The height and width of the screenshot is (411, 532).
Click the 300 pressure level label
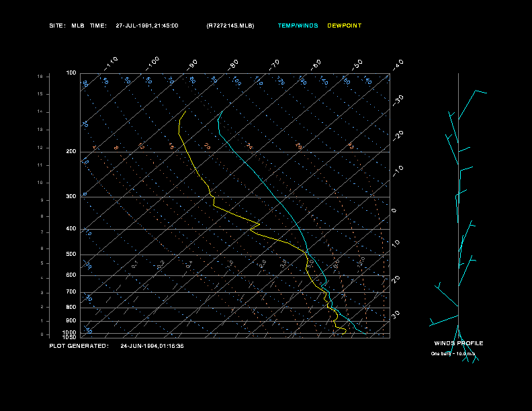click(x=71, y=196)
